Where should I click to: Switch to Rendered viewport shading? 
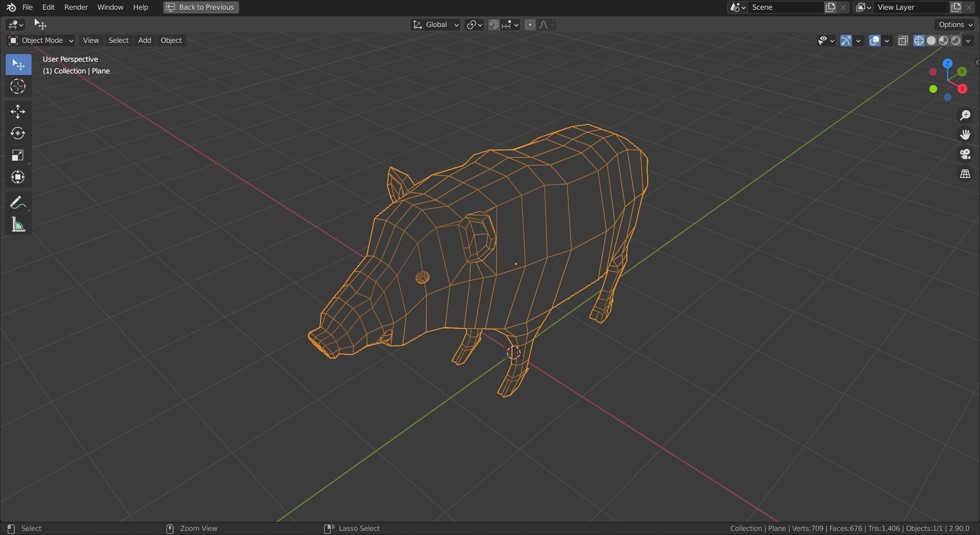955,40
